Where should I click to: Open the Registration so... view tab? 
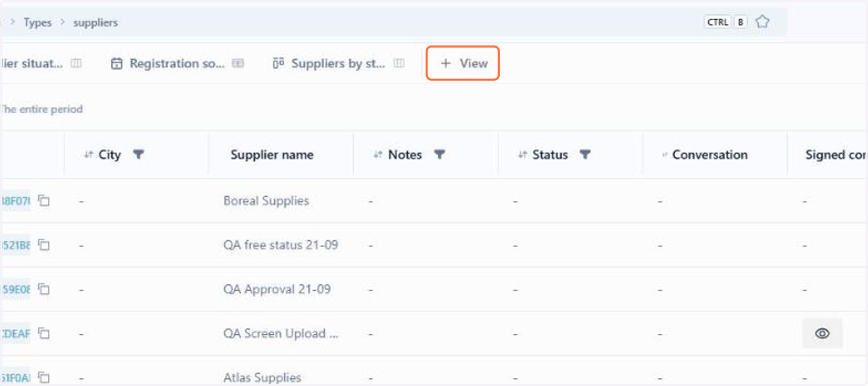click(x=177, y=64)
